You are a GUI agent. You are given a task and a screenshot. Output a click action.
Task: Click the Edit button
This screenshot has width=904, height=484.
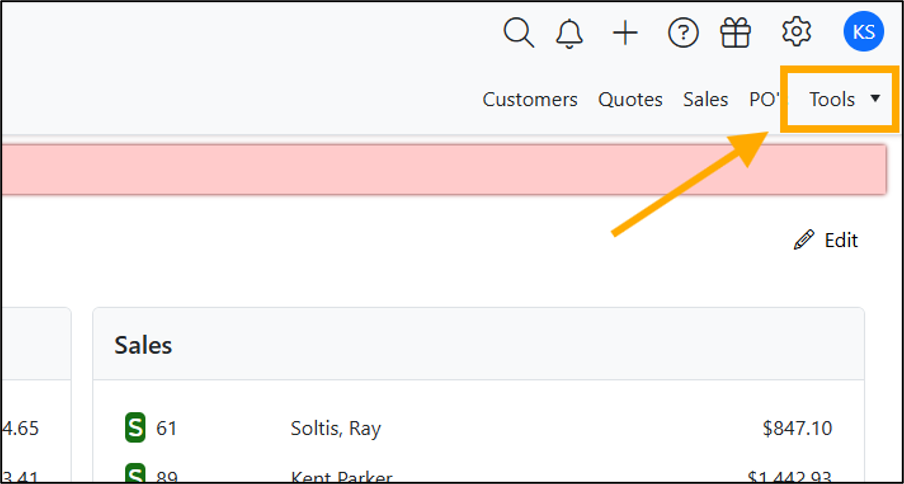point(826,240)
